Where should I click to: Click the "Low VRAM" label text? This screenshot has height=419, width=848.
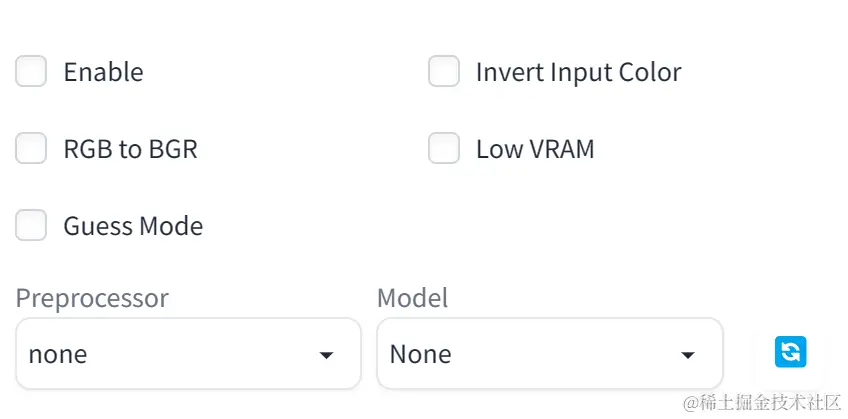(535, 149)
